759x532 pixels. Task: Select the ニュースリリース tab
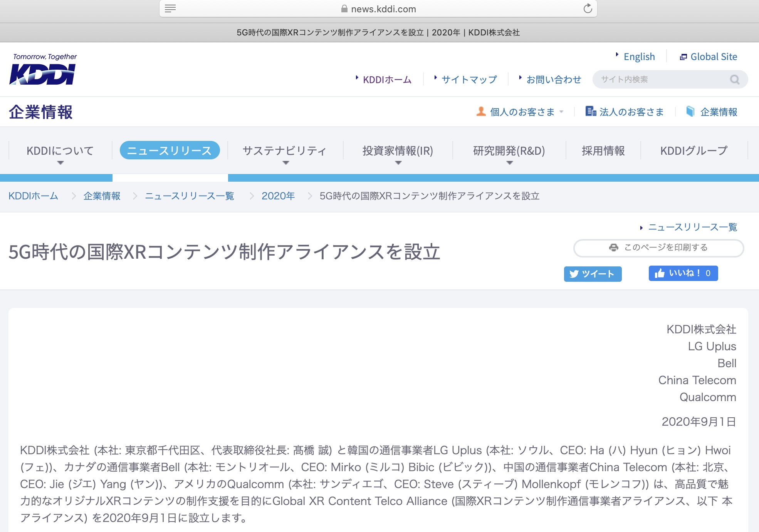pyautogui.click(x=170, y=151)
